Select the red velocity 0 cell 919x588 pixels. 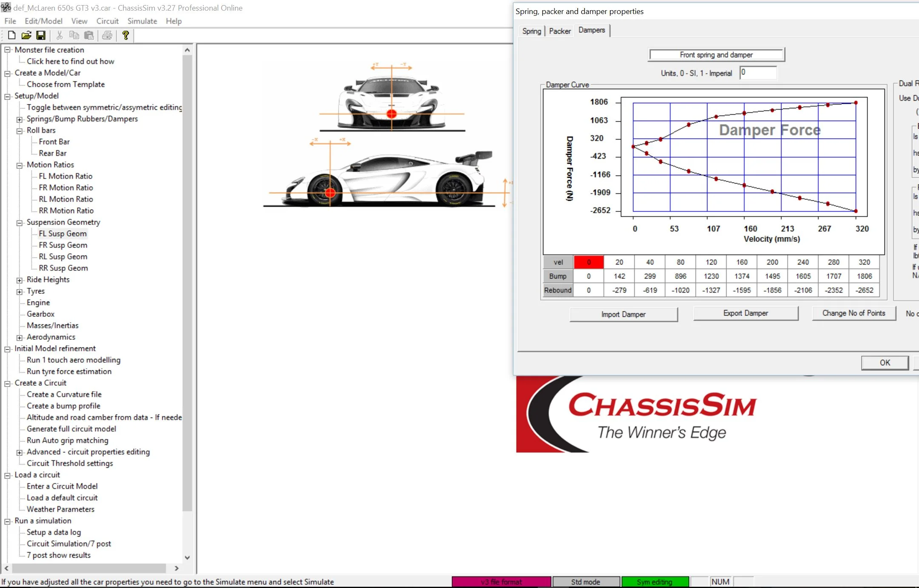click(589, 262)
